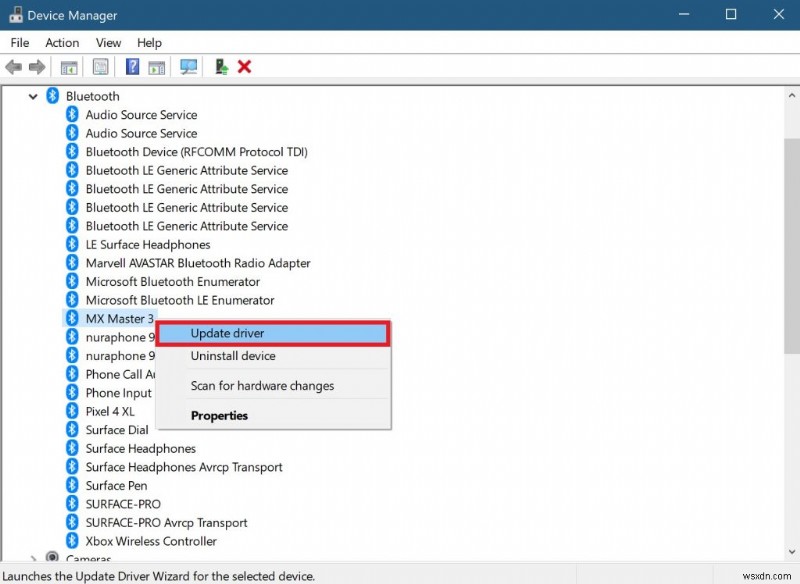The image size is (800, 584).
Task: Click the Forward navigation arrow
Action: click(x=36, y=66)
